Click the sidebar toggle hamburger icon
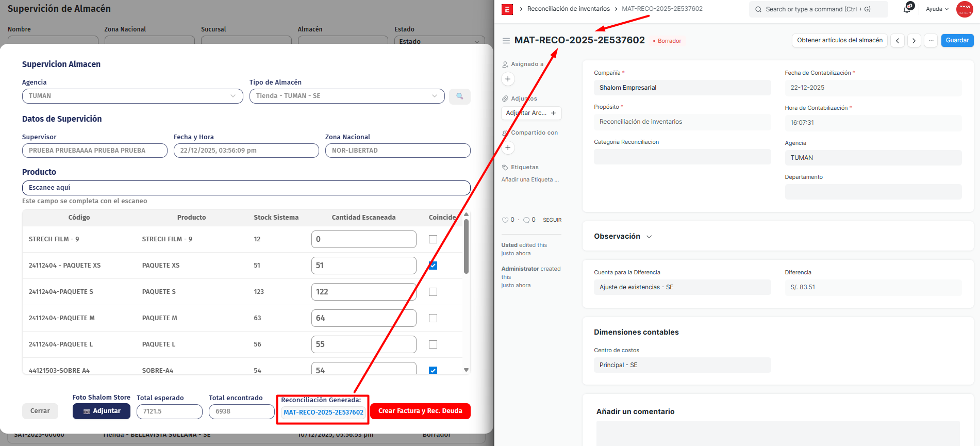This screenshot has width=980, height=446. pyautogui.click(x=506, y=41)
